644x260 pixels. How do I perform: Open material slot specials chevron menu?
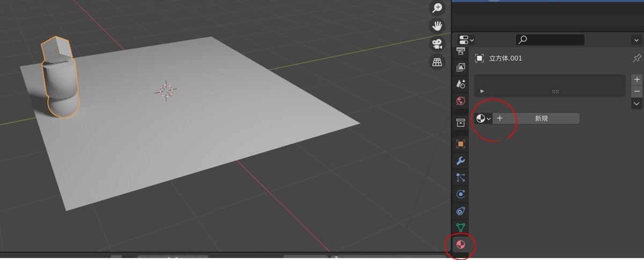click(637, 103)
